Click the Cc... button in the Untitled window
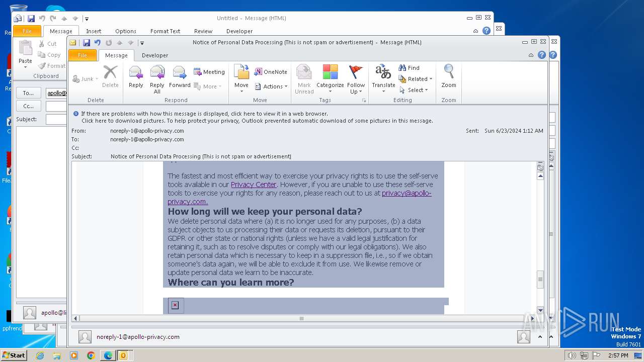 [x=28, y=106]
